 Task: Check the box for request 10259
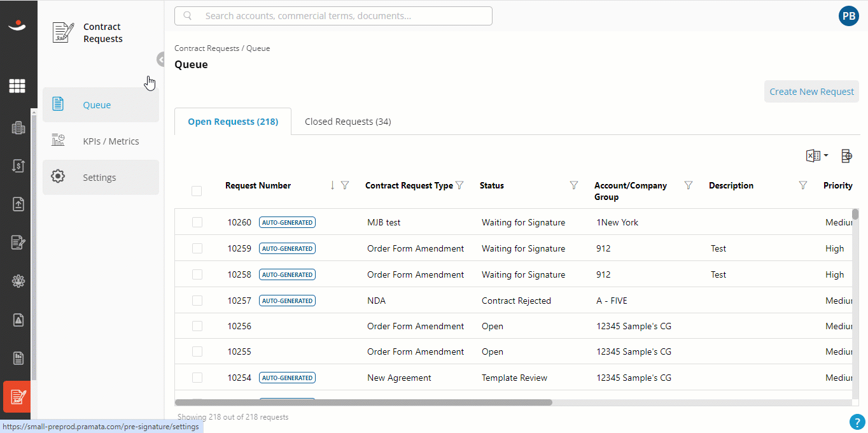click(197, 248)
